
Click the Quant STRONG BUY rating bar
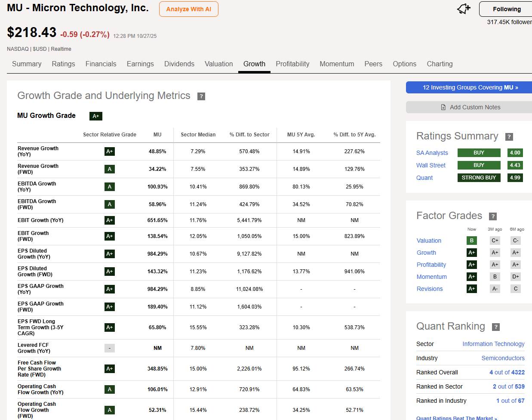click(479, 178)
